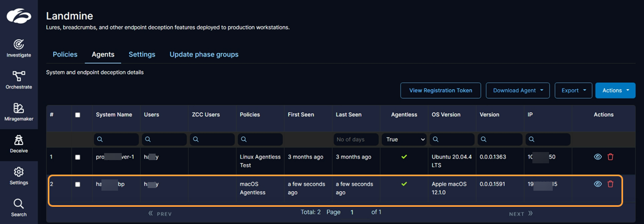The width and height of the screenshot is (644, 224).
Task: Expand the Download Agent dropdown
Action: (517, 91)
